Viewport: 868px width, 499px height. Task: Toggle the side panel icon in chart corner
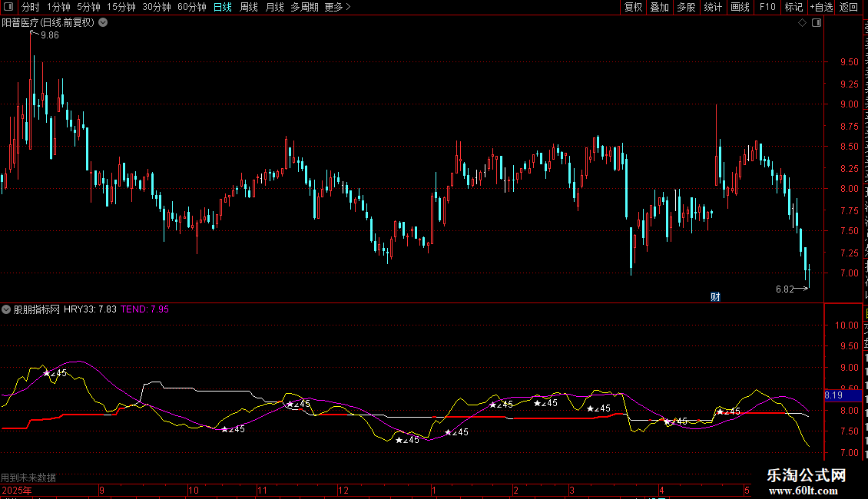[x=817, y=23]
